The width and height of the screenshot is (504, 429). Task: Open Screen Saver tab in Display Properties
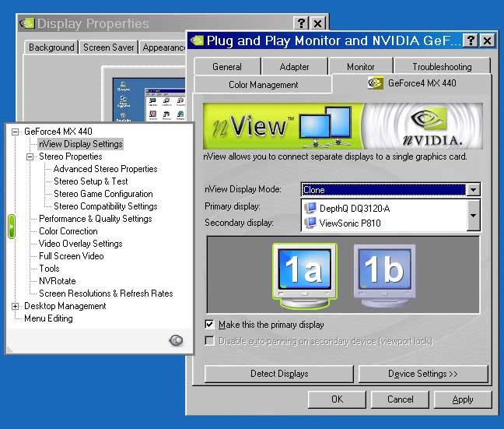point(109,47)
